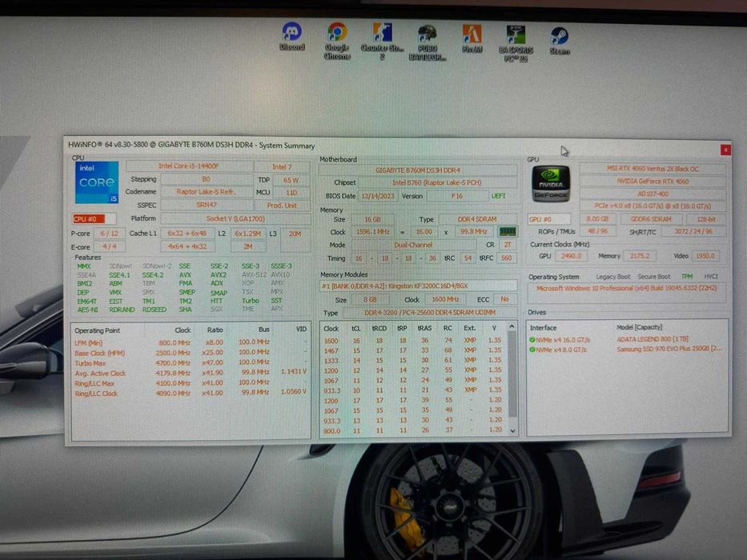Screen dimensions: 747x560
Task: Click the PCIe v4.0 x8 interface field
Action: 653,206
